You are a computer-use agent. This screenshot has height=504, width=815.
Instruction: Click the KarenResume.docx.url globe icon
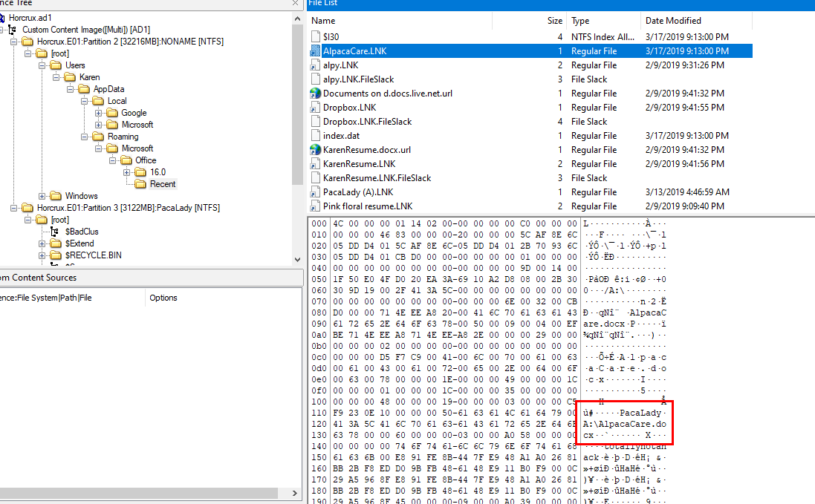click(315, 149)
